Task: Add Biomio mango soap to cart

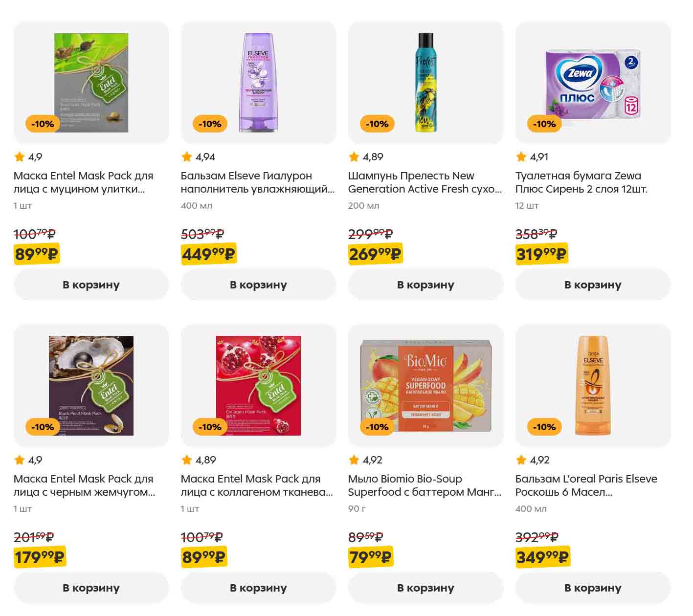Action: (425, 588)
